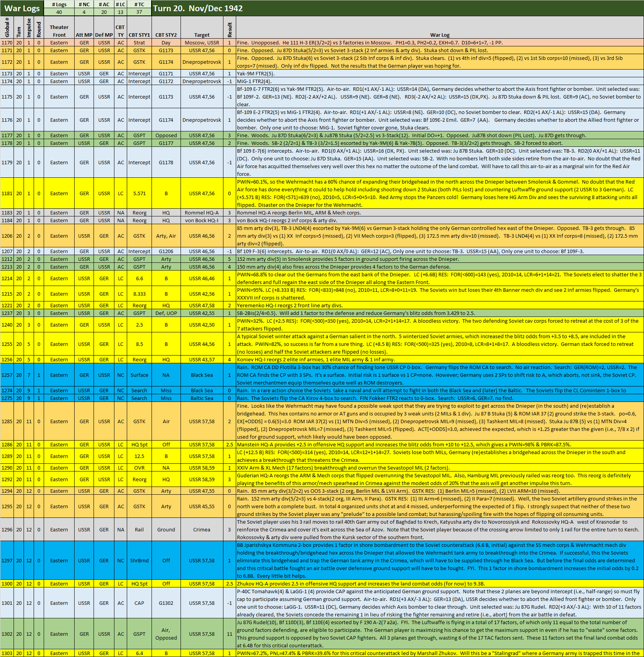Click the "8.5" combat odds cell
The height and width of the screenshot is (657, 644).
pos(139,344)
